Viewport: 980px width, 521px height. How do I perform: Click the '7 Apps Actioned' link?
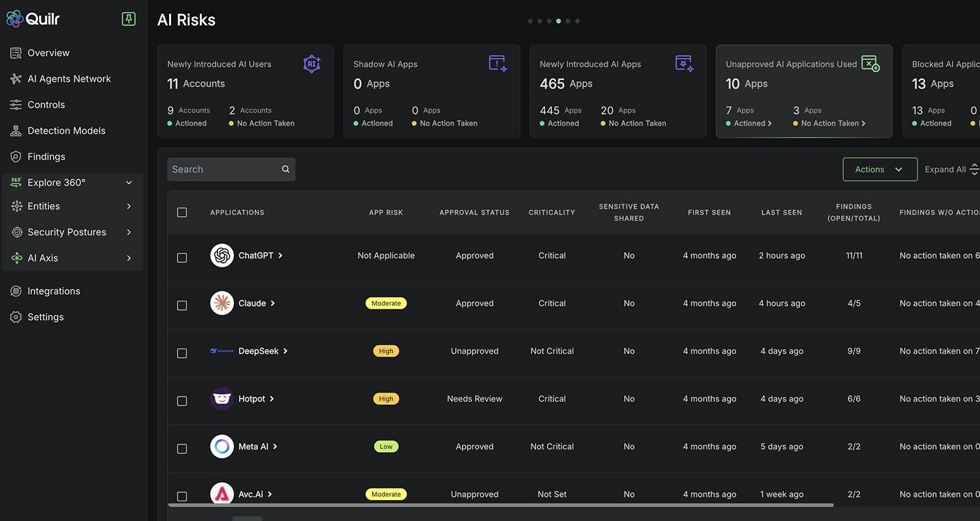point(749,117)
